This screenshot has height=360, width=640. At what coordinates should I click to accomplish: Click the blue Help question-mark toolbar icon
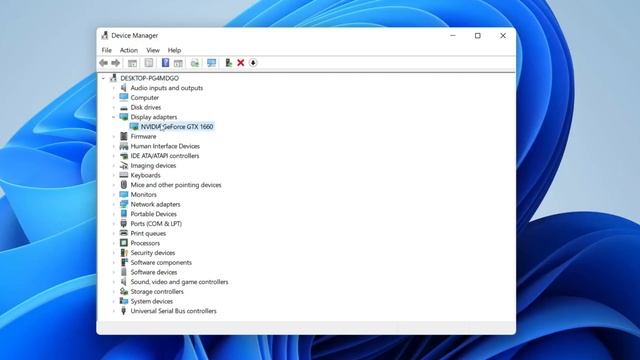tap(165, 63)
